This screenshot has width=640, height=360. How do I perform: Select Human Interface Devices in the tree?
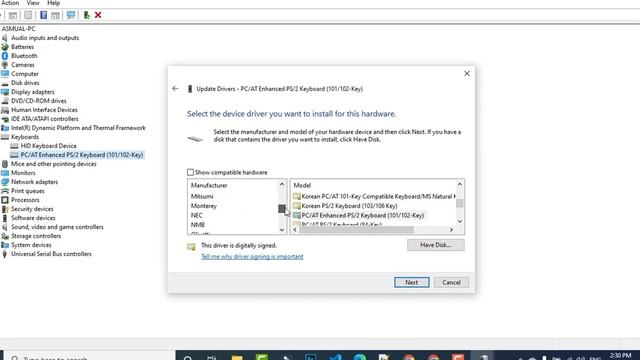[44, 110]
